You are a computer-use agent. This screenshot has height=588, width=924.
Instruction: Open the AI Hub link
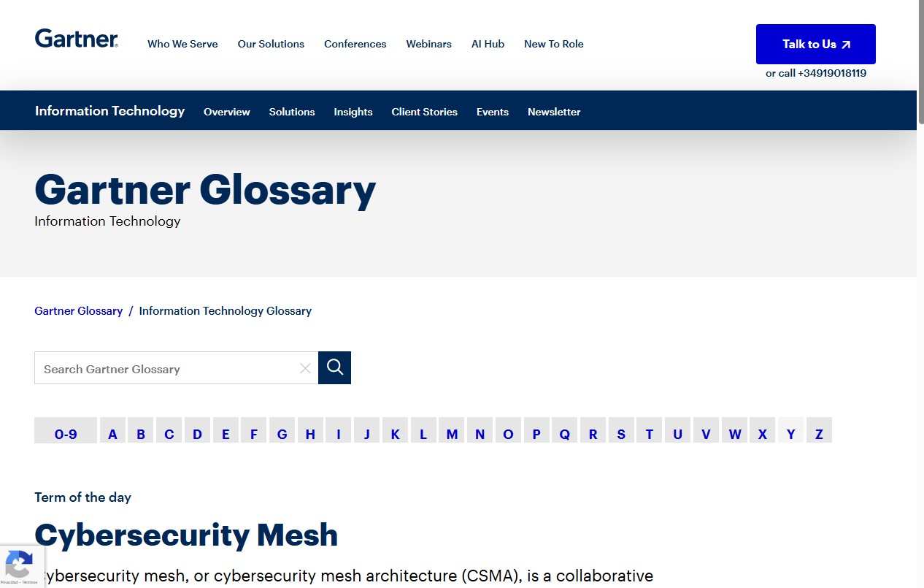(x=488, y=44)
